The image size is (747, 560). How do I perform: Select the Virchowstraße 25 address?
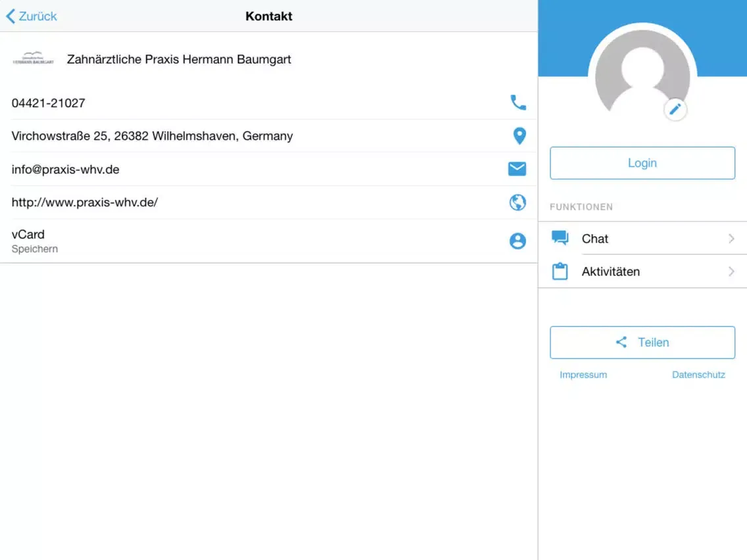(152, 136)
